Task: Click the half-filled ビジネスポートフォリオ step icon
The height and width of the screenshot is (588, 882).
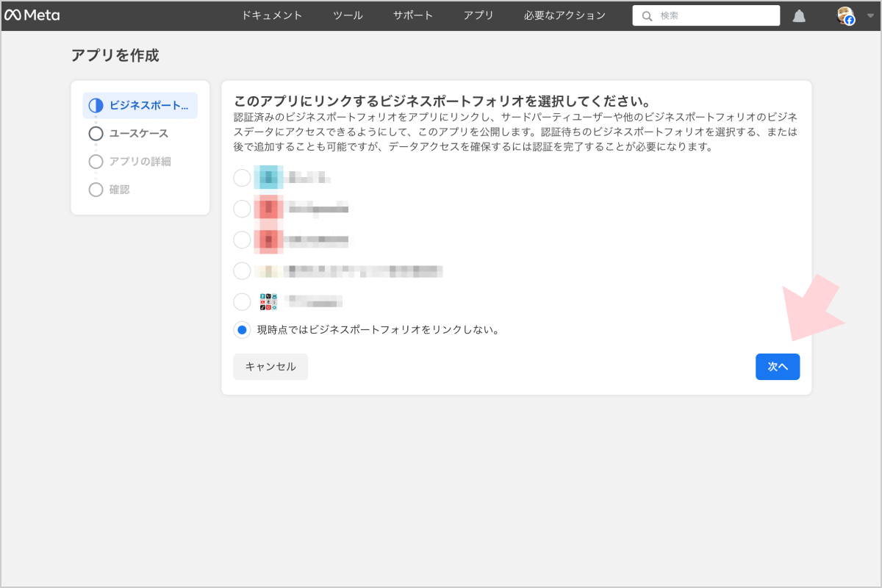Action: 96,106
